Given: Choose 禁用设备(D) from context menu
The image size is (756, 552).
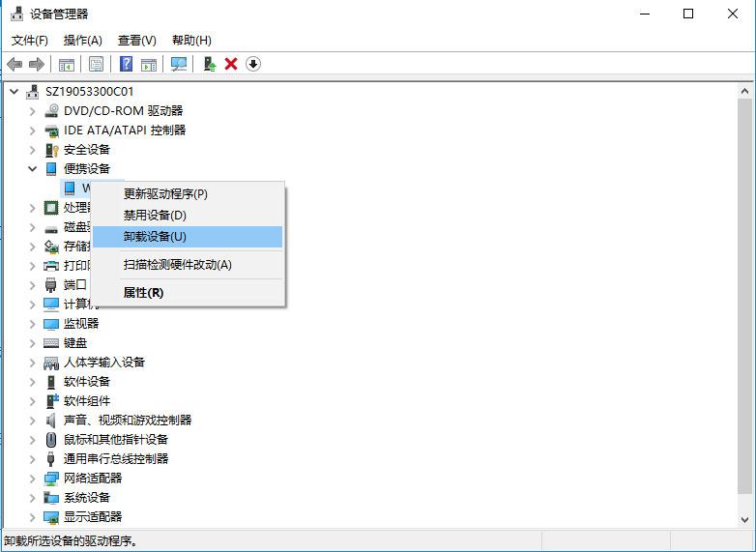Looking at the screenshot, I should click(x=188, y=215).
